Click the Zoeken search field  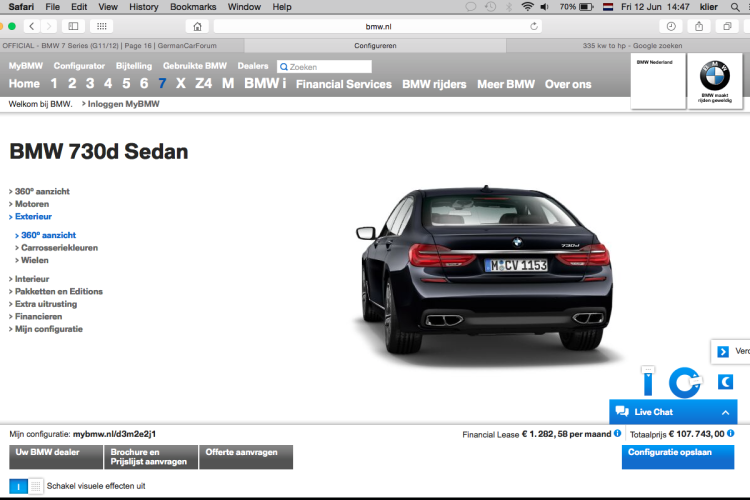324,67
